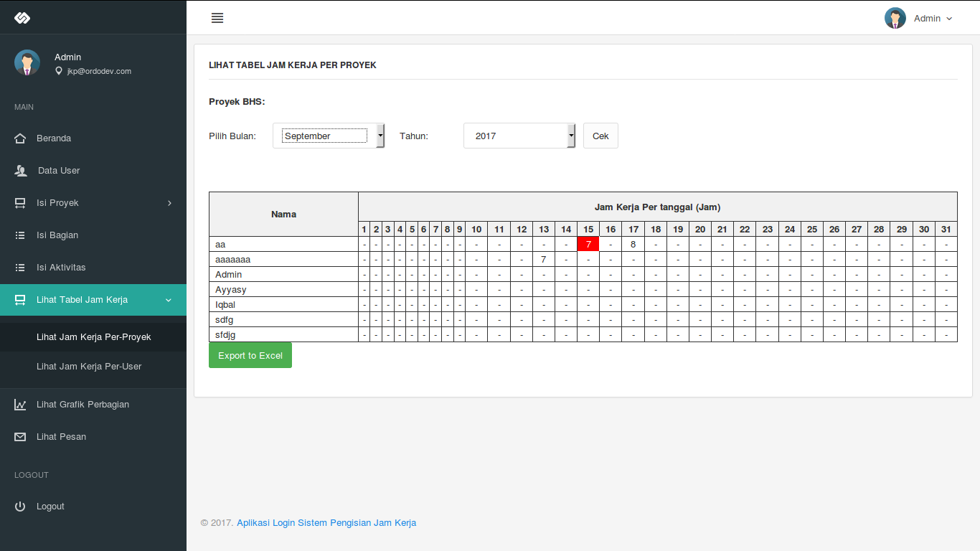Viewport: 980px width, 551px height.
Task: Collapse Lihat Tabel Jam Kerja chevron
Action: 169,300
